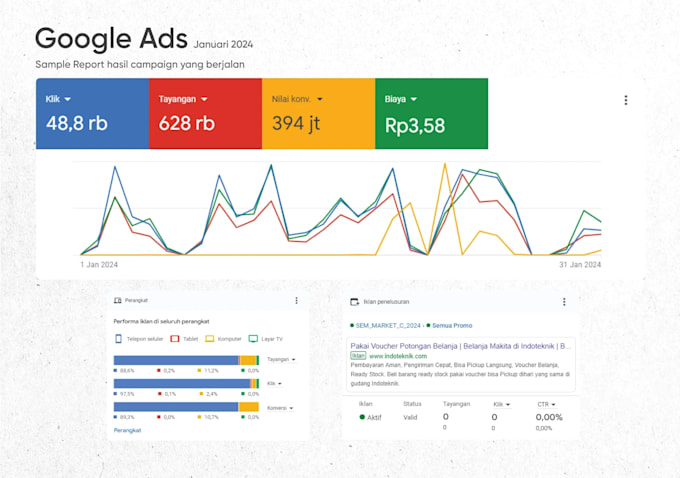
Task: Open the SEM_MARKET_C_2024 campaign link
Action: [x=388, y=325]
